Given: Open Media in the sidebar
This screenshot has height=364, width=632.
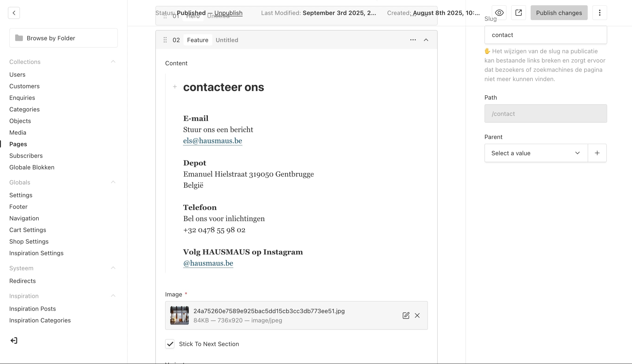Looking at the screenshot, I should point(18,132).
